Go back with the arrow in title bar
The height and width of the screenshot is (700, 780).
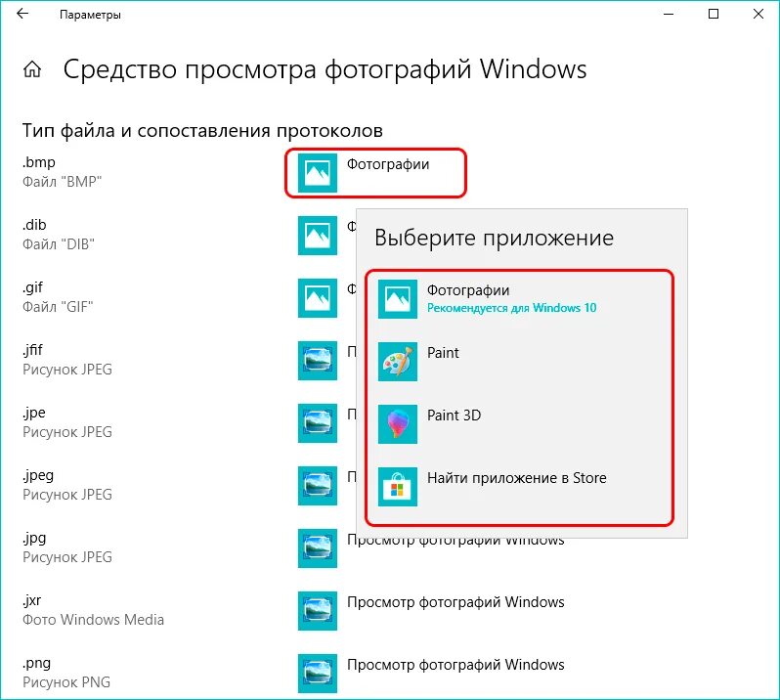pos(22,14)
